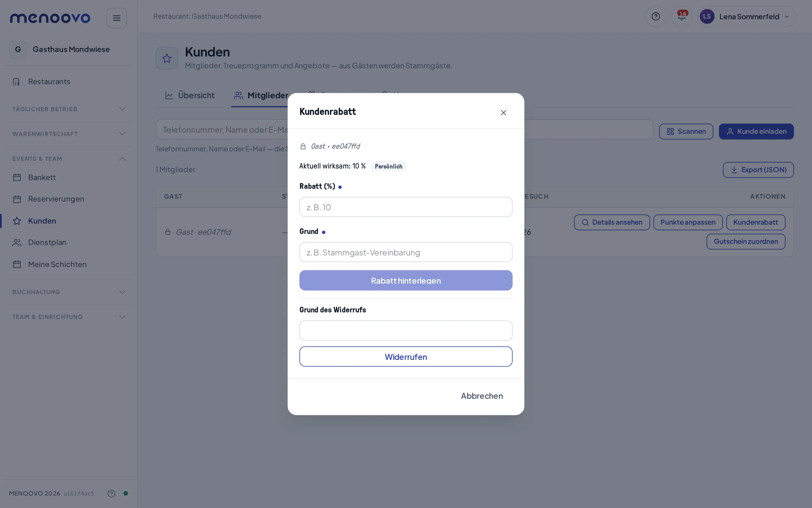812x508 pixels.
Task: Click Abbrechen in the dialog
Action: [482, 396]
